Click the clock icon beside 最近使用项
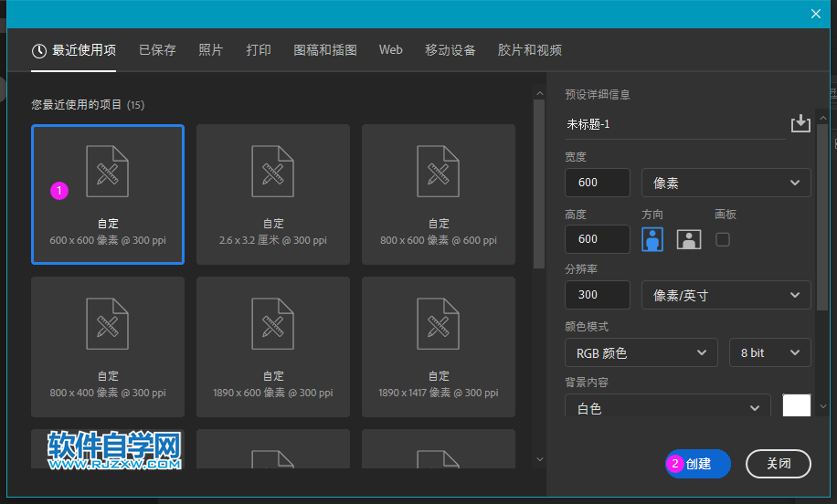Image resolution: width=837 pixels, height=504 pixels. 39,51
